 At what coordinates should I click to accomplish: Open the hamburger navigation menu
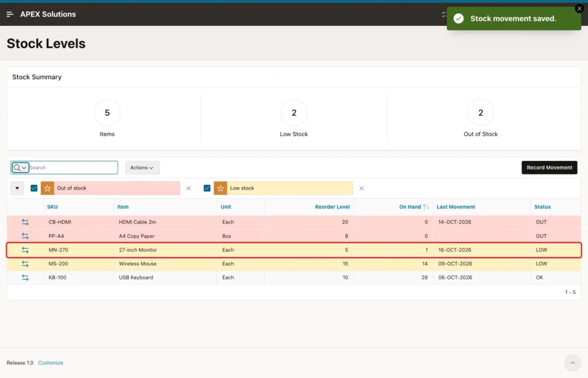click(x=10, y=14)
